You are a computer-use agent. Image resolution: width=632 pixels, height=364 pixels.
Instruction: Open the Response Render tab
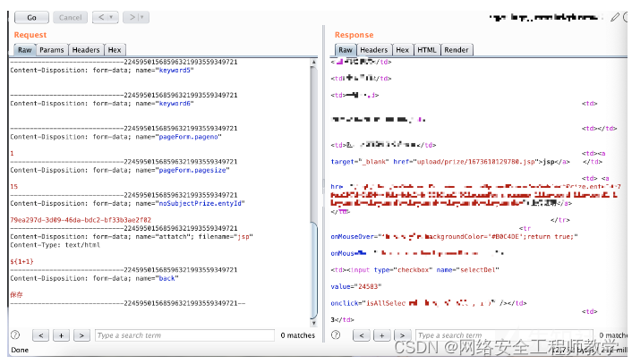457,50
